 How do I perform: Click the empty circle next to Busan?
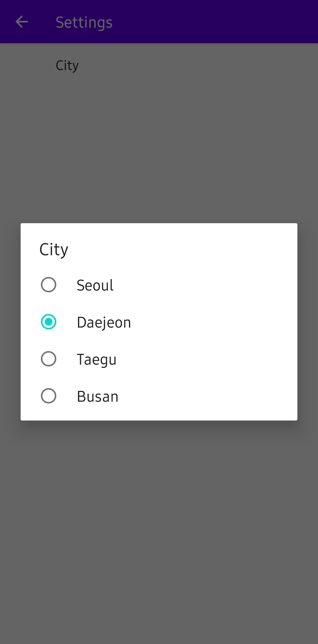[x=49, y=396]
